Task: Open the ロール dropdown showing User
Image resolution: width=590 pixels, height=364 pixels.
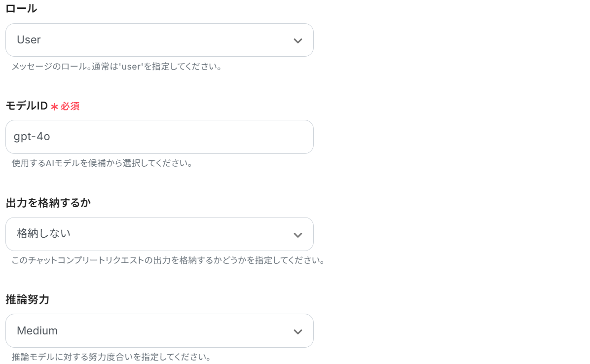Action: click(x=159, y=40)
